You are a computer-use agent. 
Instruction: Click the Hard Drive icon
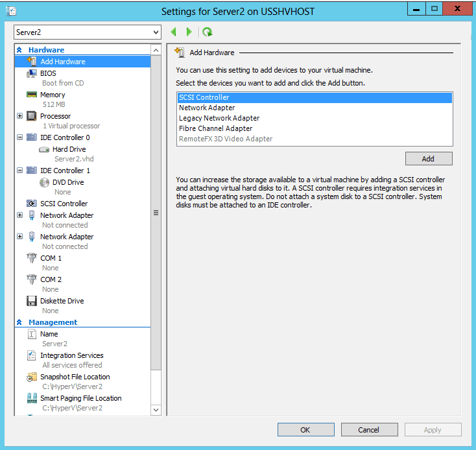click(44, 149)
